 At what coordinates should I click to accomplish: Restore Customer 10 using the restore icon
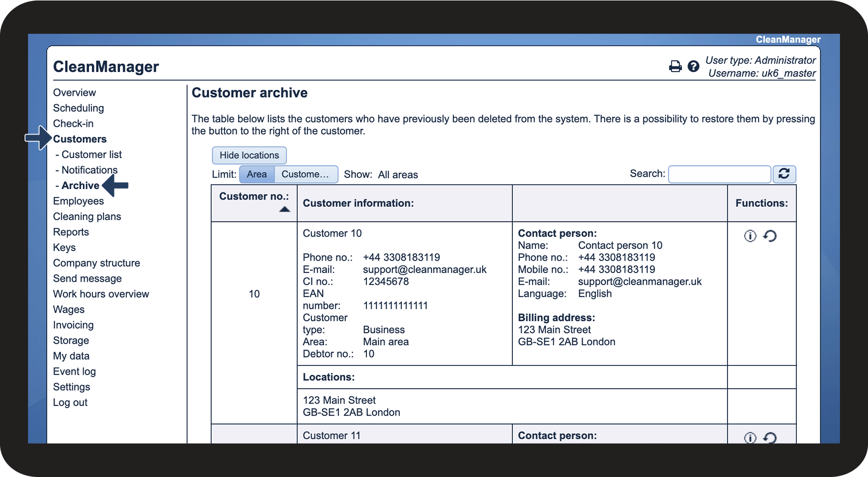pyautogui.click(x=770, y=236)
